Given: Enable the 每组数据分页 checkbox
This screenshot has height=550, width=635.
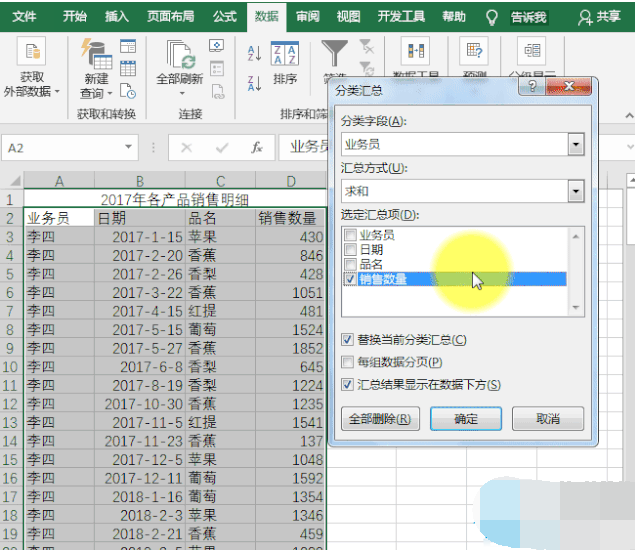Looking at the screenshot, I should tap(348, 362).
